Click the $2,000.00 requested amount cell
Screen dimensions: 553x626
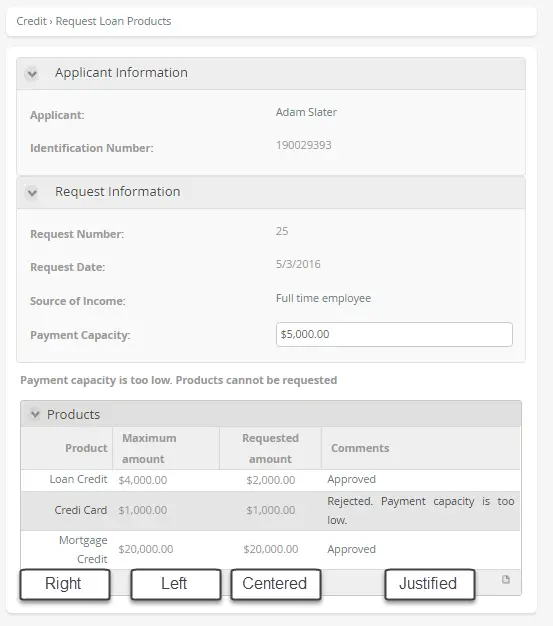tap(271, 480)
